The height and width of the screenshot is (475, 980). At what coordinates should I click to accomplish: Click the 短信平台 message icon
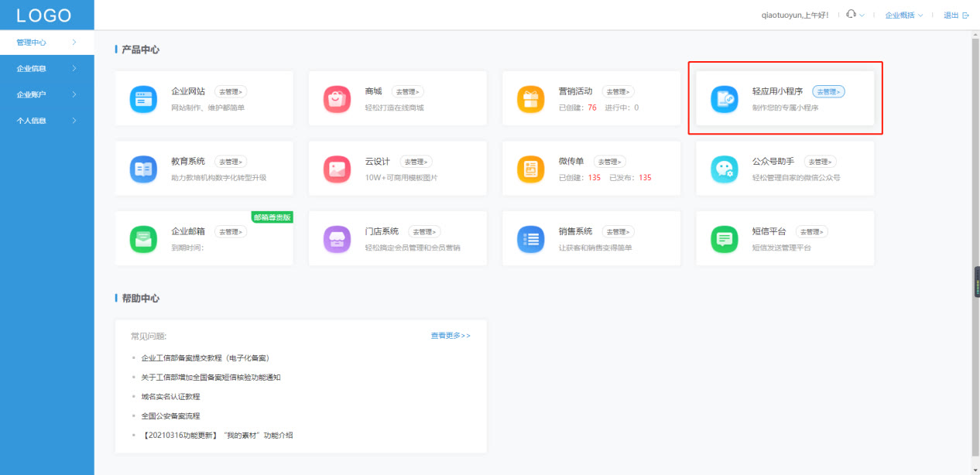pyautogui.click(x=725, y=238)
